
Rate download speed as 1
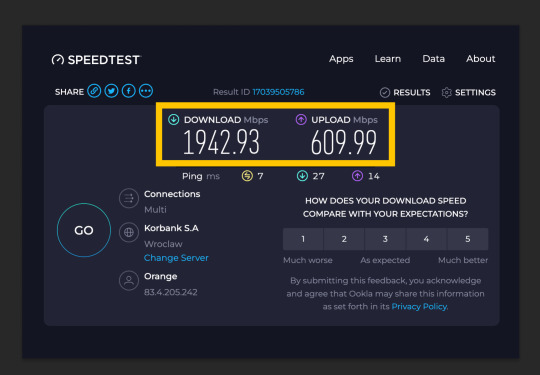pyautogui.click(x=303, y=239)
